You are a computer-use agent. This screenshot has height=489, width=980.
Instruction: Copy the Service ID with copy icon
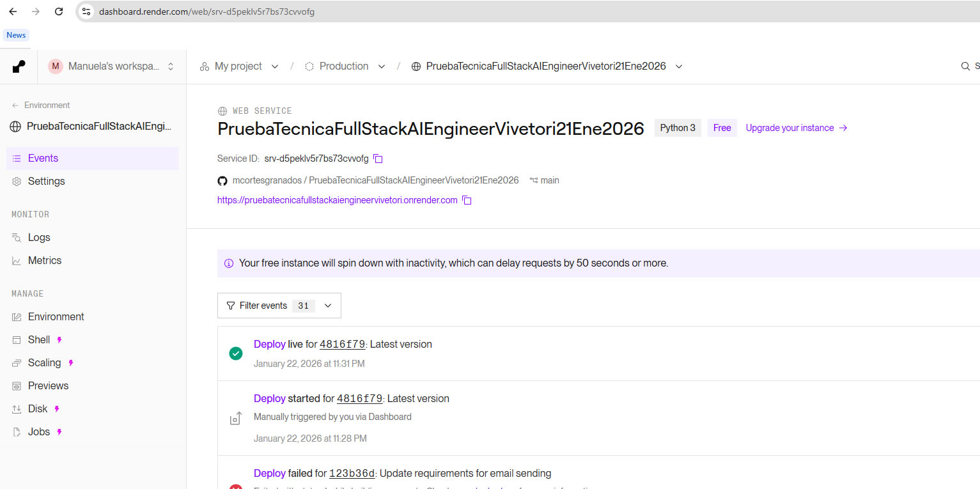[378, 159]
